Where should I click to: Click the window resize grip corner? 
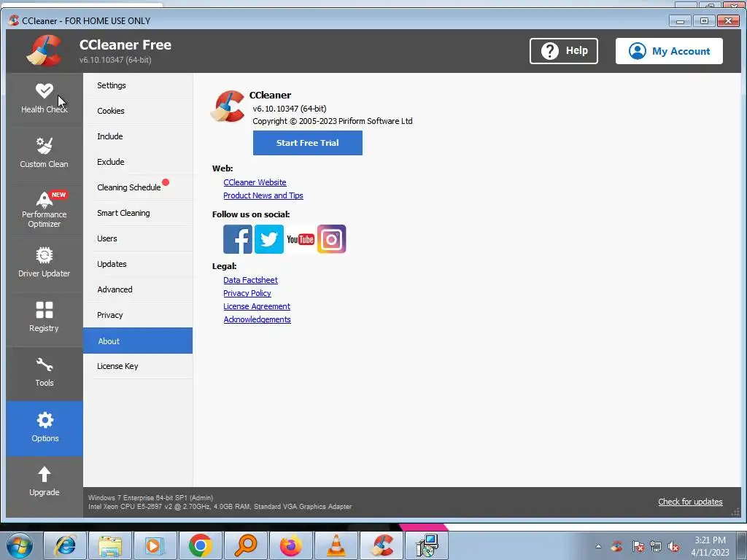(x=735, y=511)
